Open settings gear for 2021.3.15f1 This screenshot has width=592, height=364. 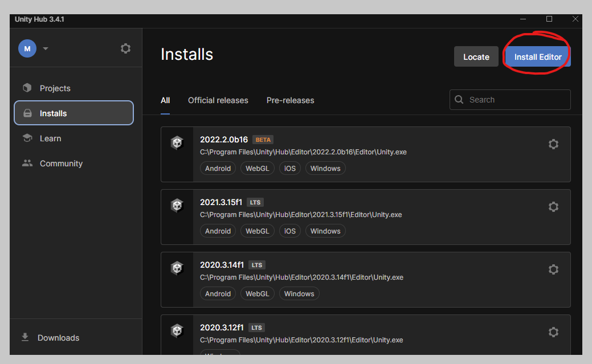click(553, 207)
